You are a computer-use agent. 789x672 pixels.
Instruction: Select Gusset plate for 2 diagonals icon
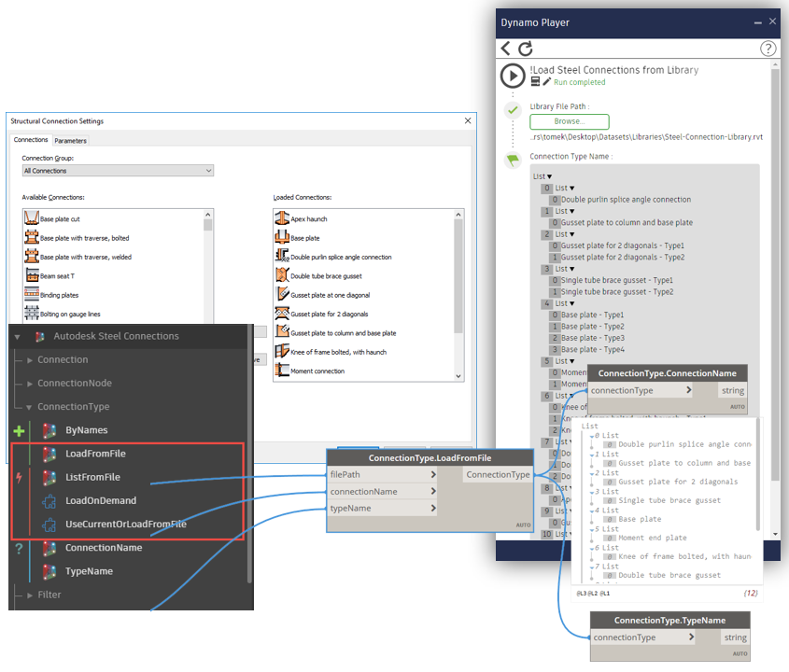(282, 313)
